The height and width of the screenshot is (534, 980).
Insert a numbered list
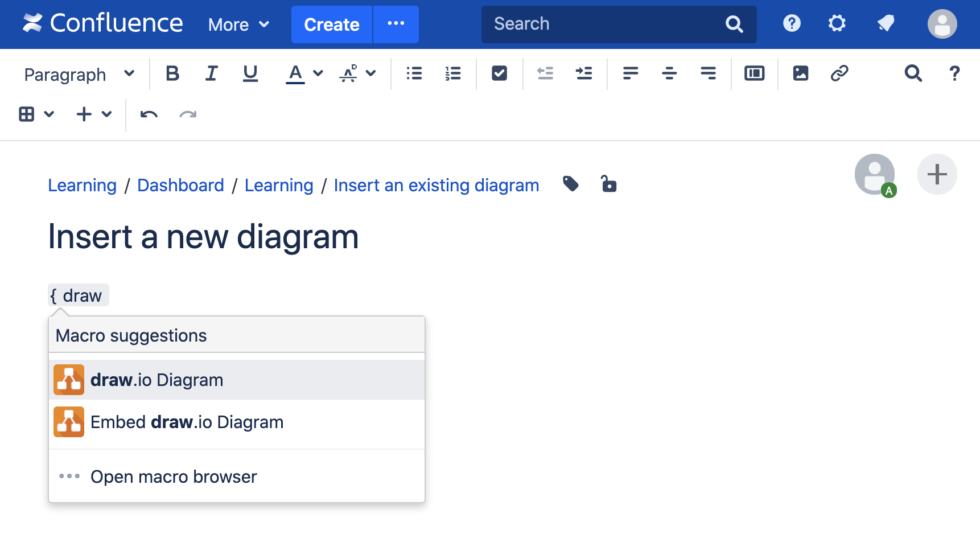[453, 73]
